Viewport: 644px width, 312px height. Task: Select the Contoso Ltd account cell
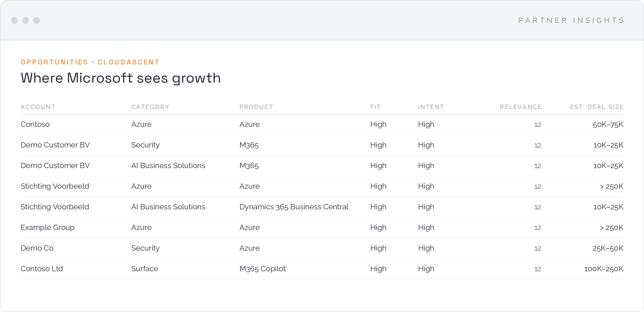coord(42,269)
